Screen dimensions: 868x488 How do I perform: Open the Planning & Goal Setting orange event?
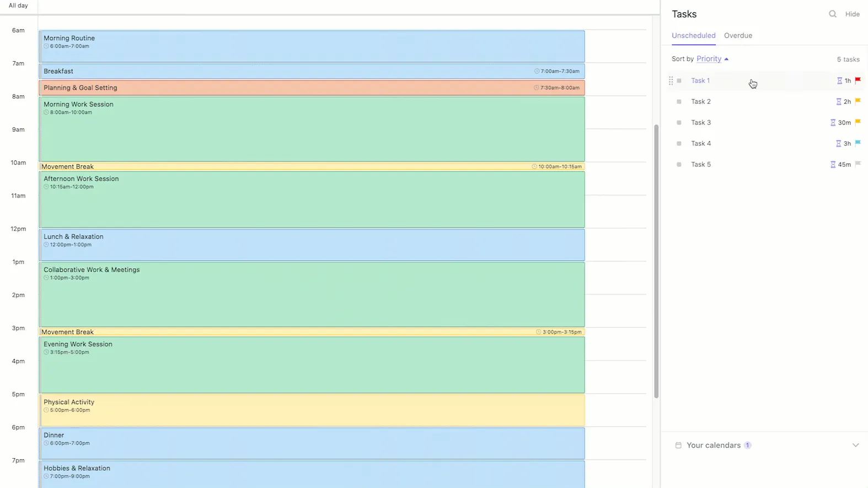pyautogui.click(x=312, y=88)
